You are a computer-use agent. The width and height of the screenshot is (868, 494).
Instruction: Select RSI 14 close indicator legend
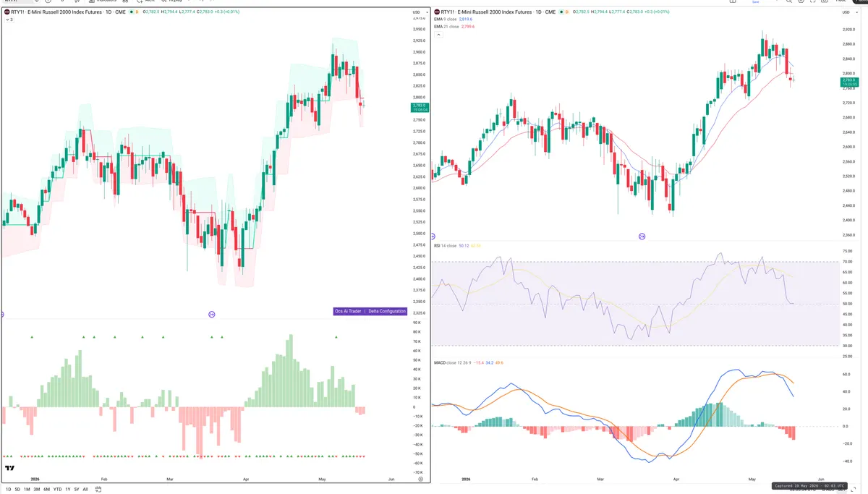pos(445,246)
